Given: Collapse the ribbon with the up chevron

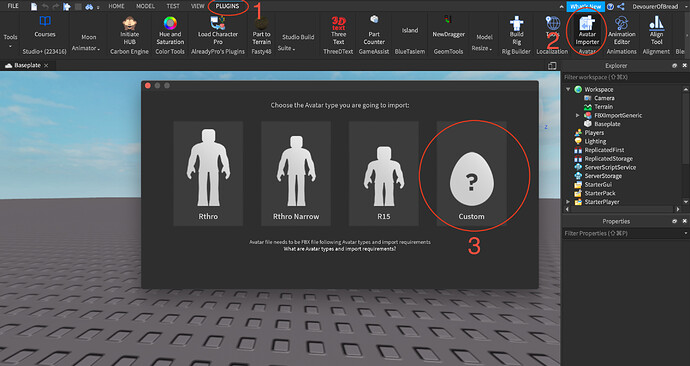Looking at the screenshot, I should pyautogui.click(x=561, y=7).
